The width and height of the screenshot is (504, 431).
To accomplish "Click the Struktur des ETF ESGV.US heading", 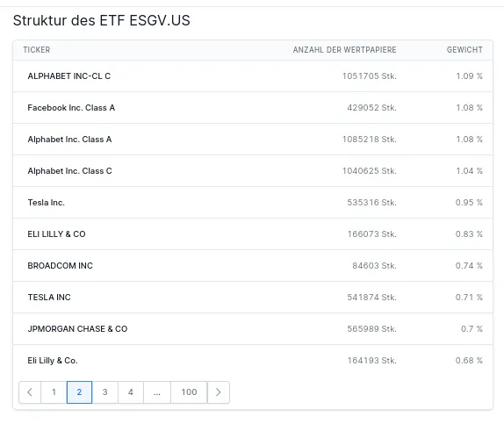I will click(x=102, y=20).
